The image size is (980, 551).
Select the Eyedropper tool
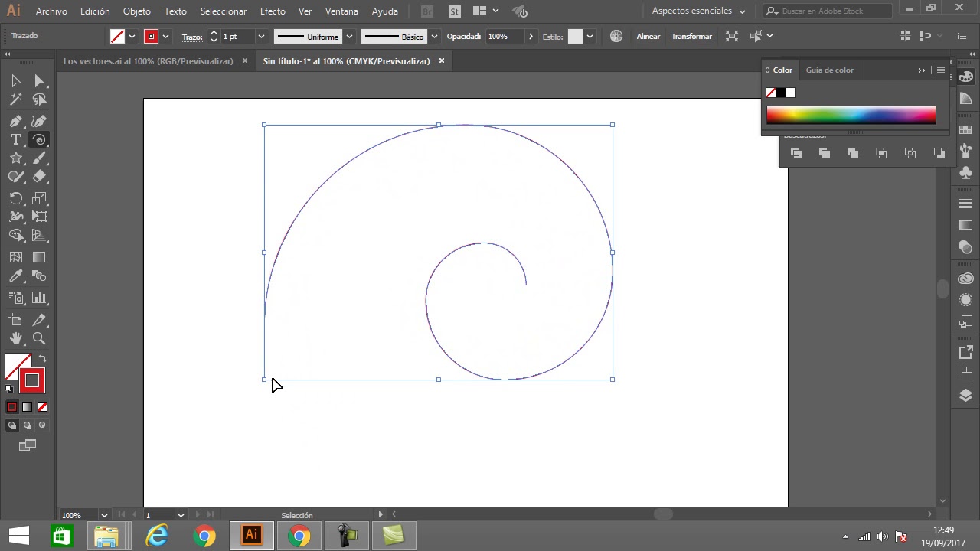pos(16,276)
